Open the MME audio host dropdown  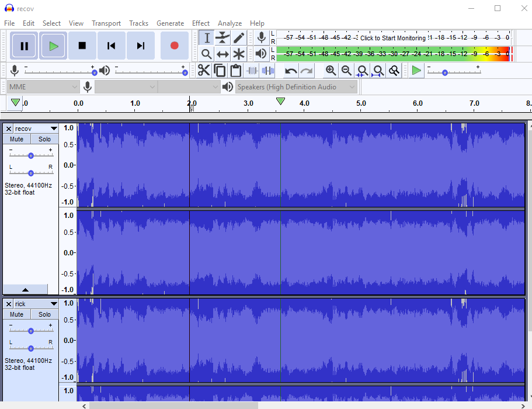pyautogui.click(x=43, y=87)
